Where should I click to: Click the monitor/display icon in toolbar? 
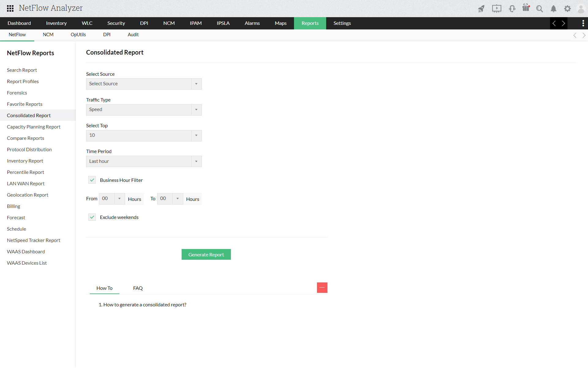(496, 8)
